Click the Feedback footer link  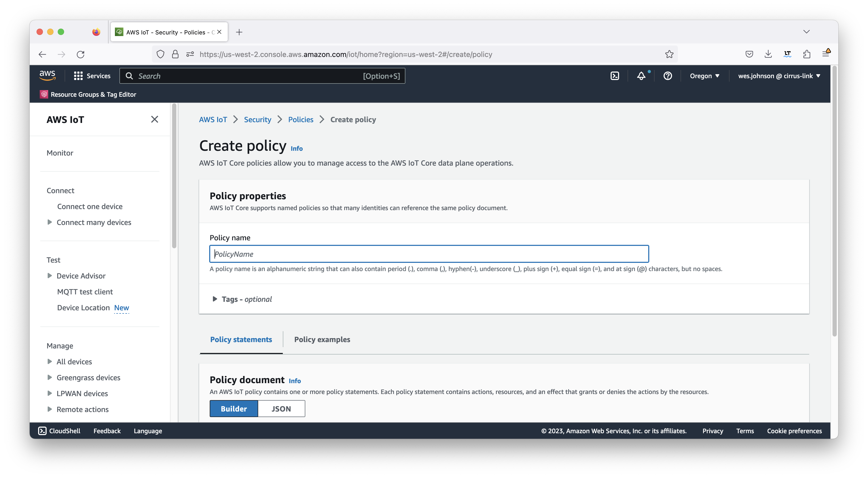107,431
